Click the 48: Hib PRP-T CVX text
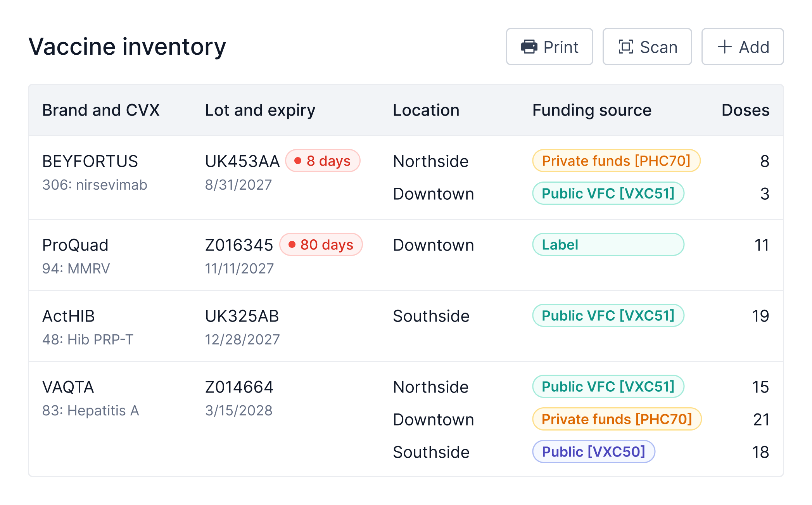 coord(88,340)
